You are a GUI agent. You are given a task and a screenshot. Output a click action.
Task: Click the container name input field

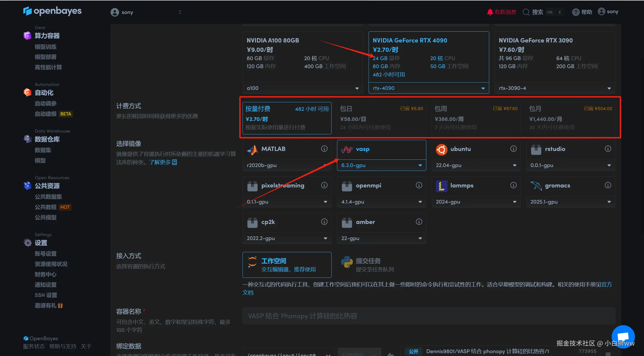[x=428, y=316]
